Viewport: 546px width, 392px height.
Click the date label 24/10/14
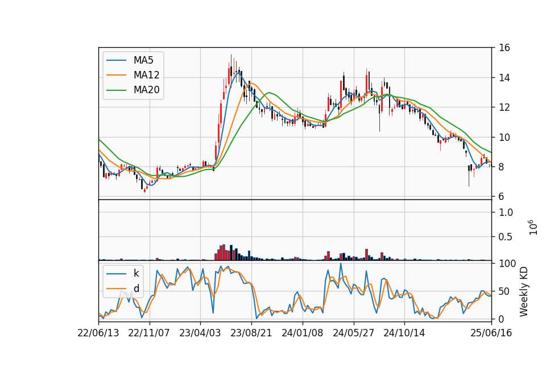(x=404, y=333)
